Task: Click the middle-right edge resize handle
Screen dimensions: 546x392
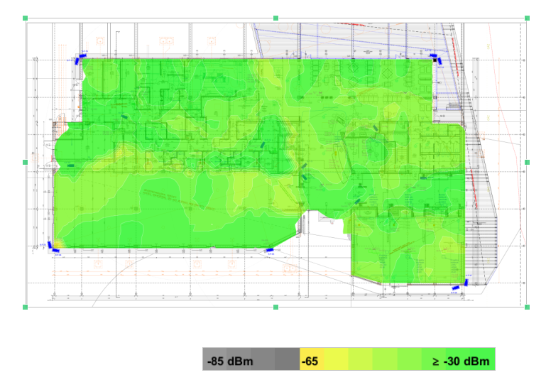Action: click(x=527, y=163)
